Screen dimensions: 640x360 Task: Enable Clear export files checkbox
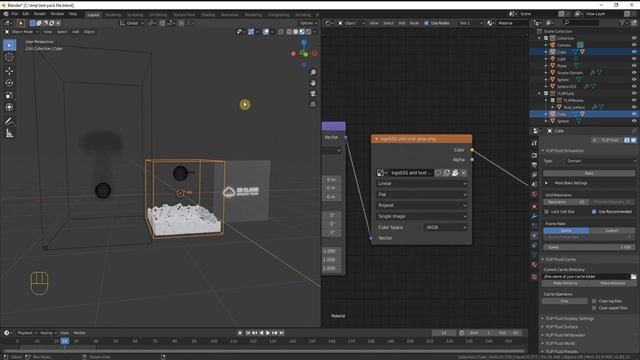pos(594,308)
